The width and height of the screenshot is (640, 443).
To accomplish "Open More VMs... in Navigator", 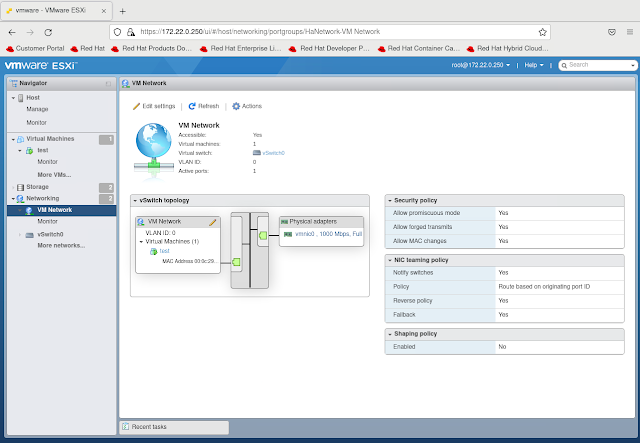I will tap(54, 175).
